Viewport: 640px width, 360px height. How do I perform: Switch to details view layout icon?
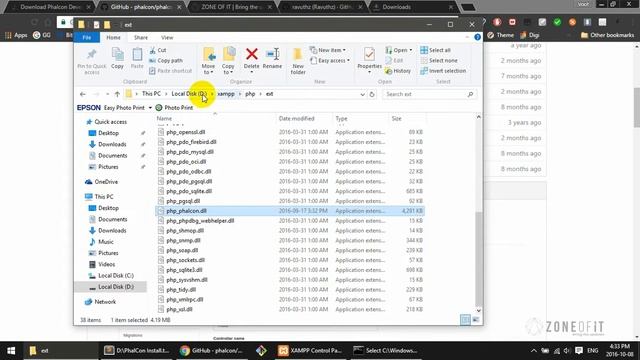[x=465, y=320]
